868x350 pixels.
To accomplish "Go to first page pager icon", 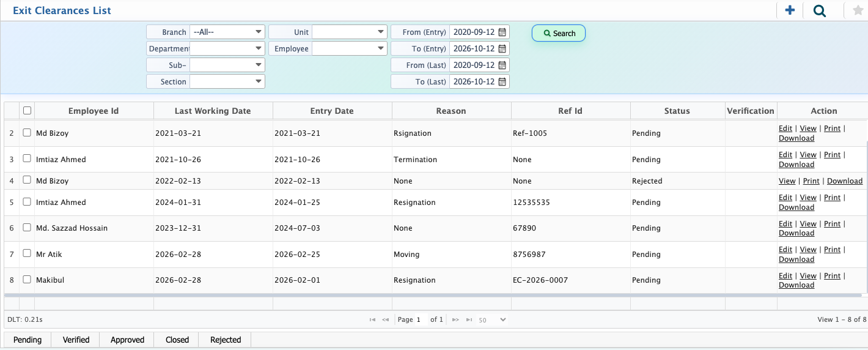I will pyautogui.click(x=373, y=319).
